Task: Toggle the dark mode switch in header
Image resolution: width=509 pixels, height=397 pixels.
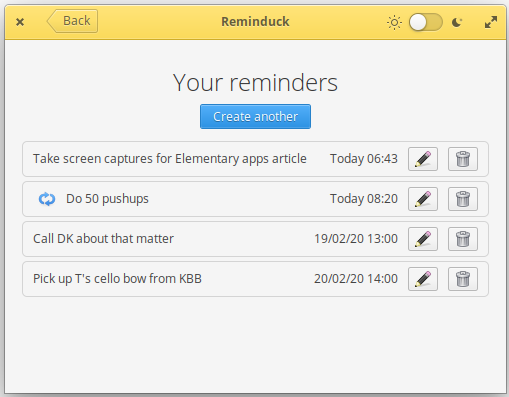Action: click(426, 22)
